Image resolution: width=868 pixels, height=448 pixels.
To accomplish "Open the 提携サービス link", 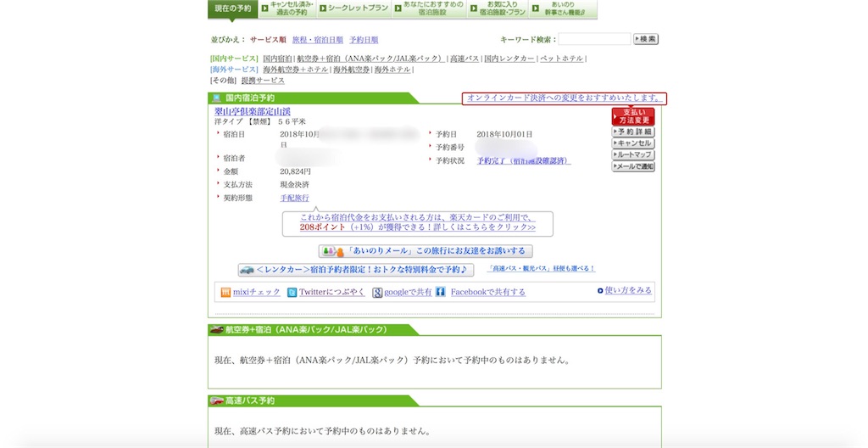I will click(x=263, y=81).
